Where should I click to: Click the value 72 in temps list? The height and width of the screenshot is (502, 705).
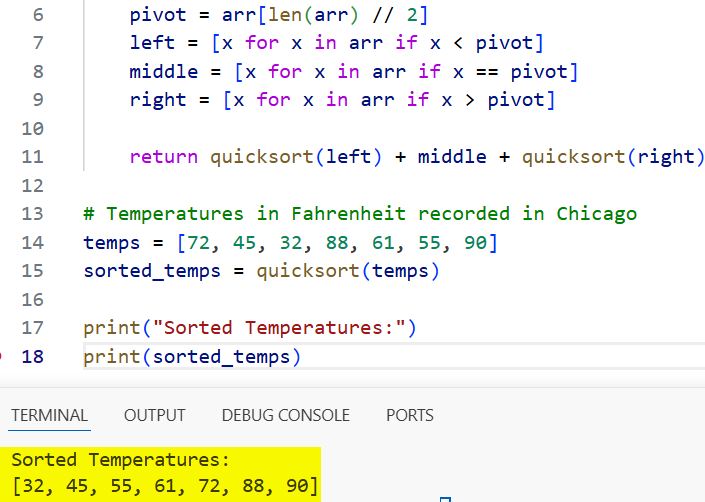coord(198,243)
